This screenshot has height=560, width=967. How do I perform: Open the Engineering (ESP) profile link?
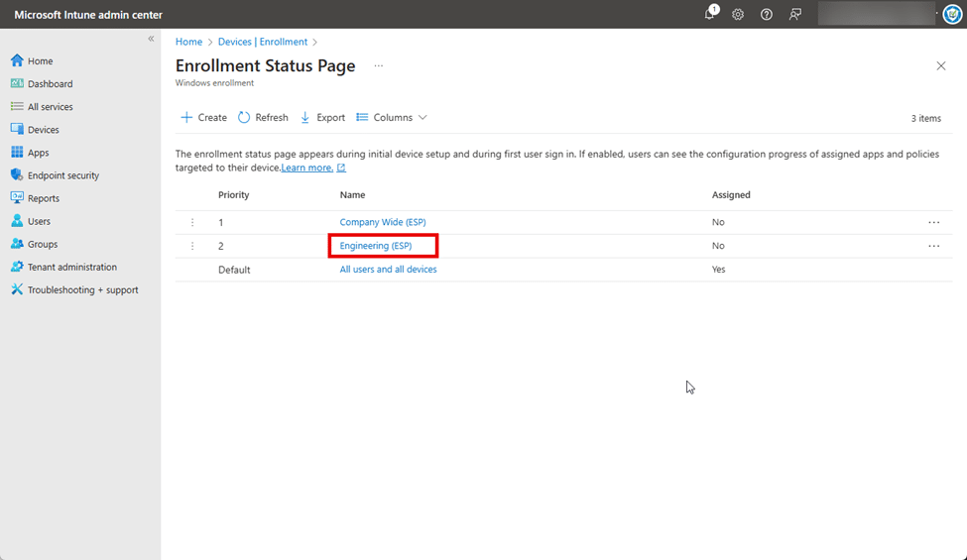375,246
